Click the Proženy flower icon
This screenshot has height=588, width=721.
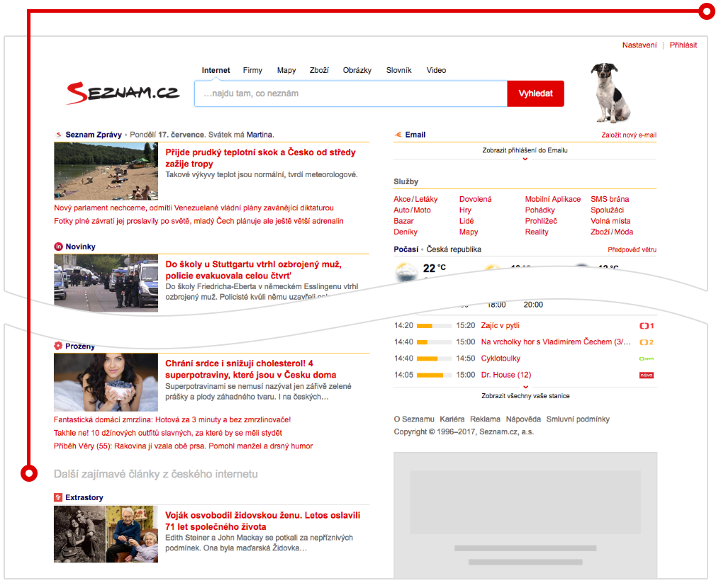[58, 346]
